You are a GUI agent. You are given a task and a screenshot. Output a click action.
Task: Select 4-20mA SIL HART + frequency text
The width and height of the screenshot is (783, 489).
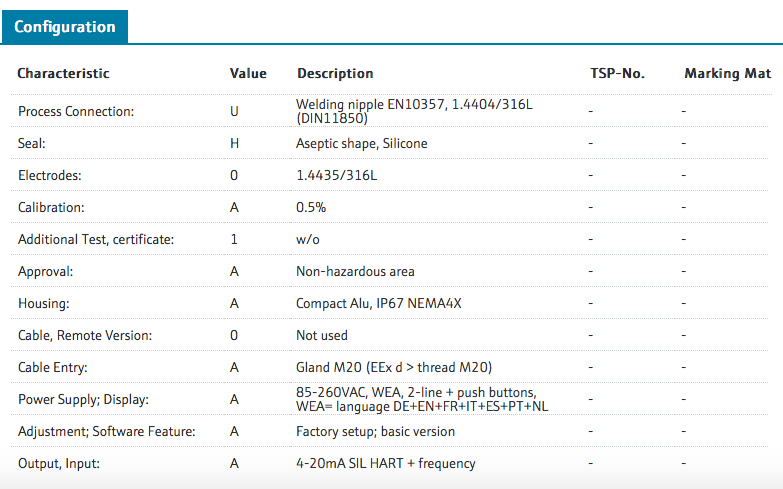coord(386,464)
